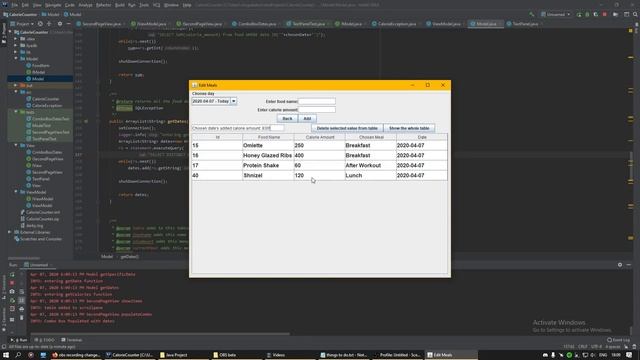Image resolution: width=640 pixels, height=360 pixels.
Task: Click Show the whole table button
Action: pos(409,128)
